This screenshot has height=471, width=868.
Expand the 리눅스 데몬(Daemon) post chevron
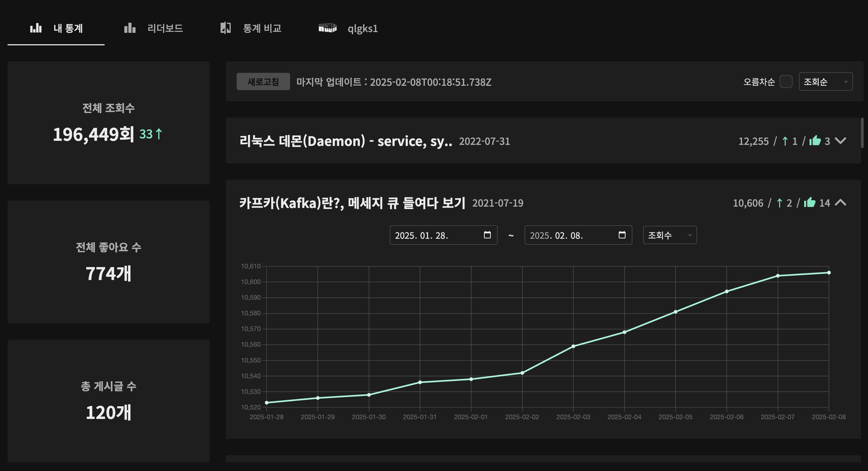(841, 141)
